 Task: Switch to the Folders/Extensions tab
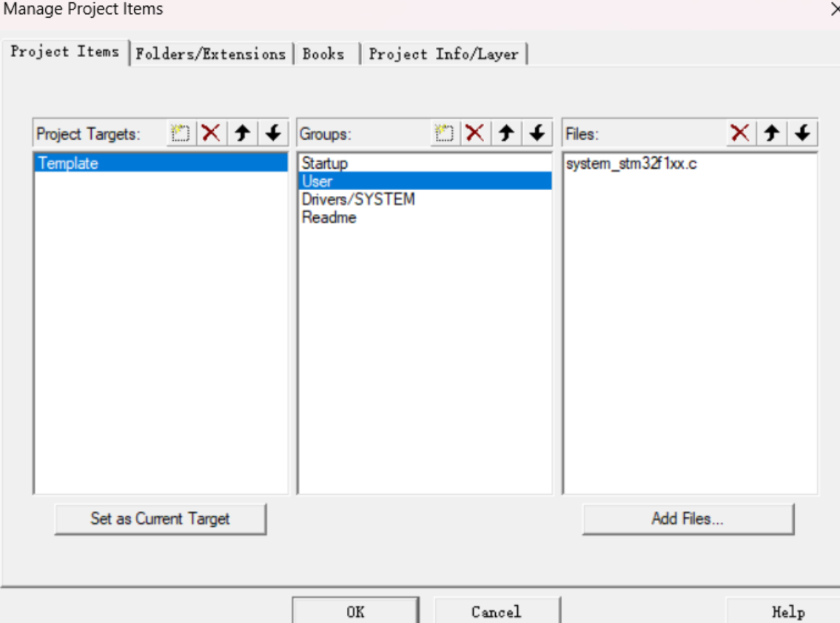click(x=210, y=54)
